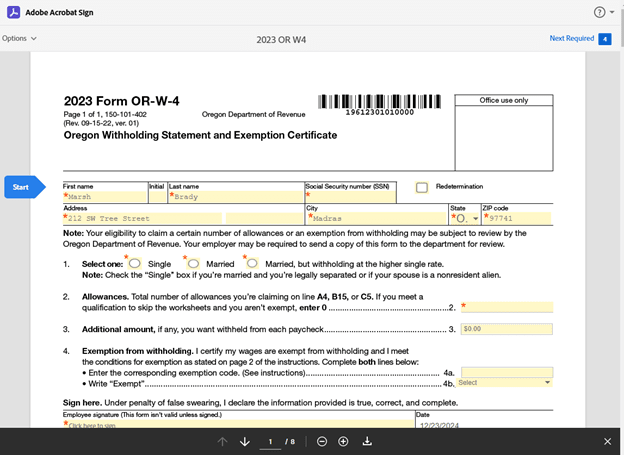624x455 pixels.
Task: Click the City field
Action: [x=377, y=219]
